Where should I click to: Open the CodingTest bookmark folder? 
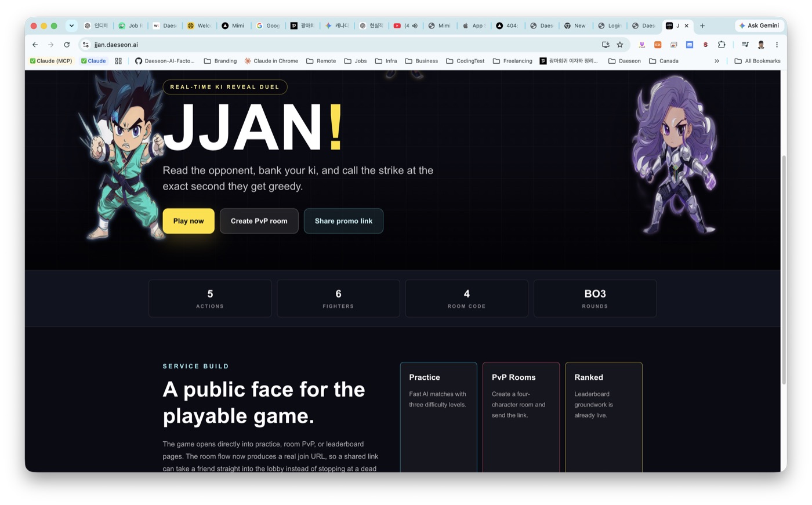(465, 61)
